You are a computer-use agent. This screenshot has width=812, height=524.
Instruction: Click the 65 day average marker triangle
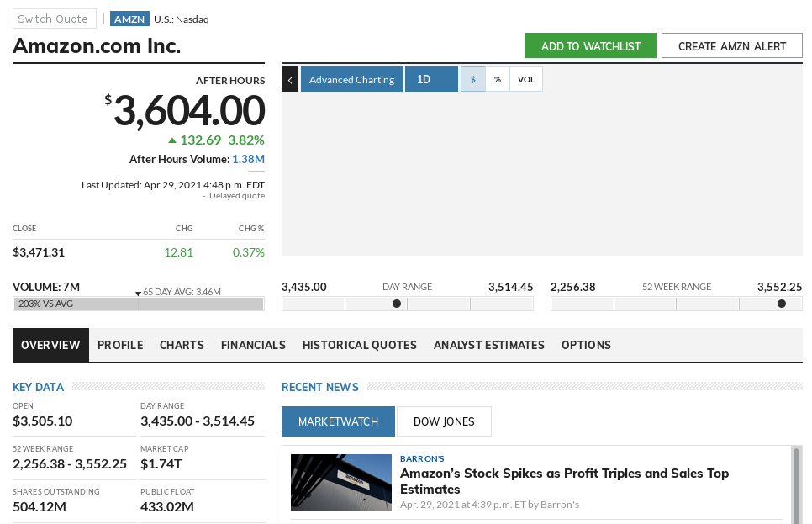(138, 294)
